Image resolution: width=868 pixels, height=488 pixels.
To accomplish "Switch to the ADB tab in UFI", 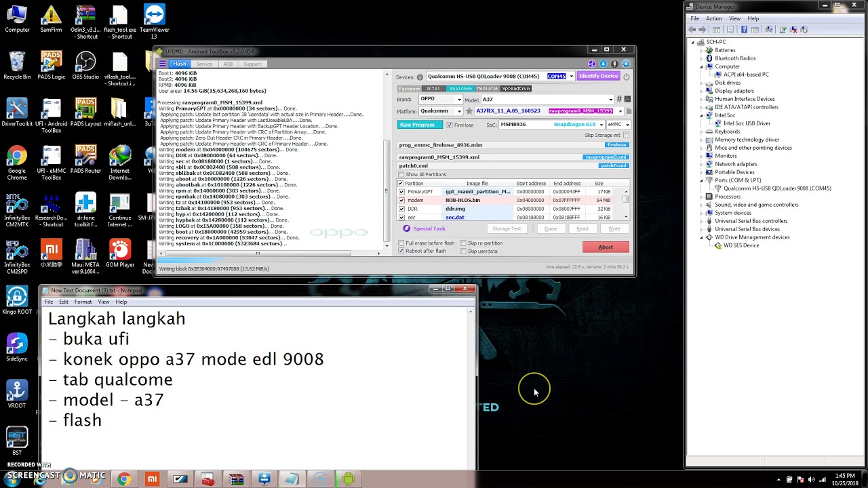I will [228, 64].
